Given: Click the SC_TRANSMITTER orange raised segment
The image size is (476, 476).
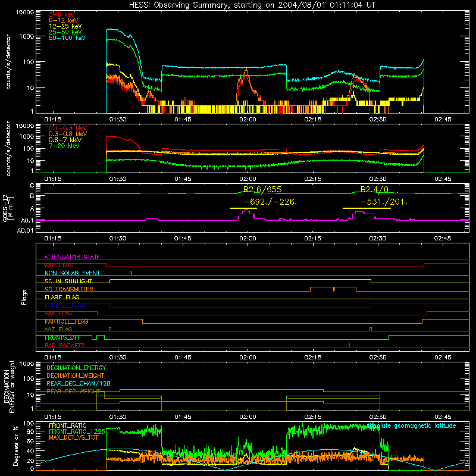Looking at the screenshot, I should pos(333,289).
